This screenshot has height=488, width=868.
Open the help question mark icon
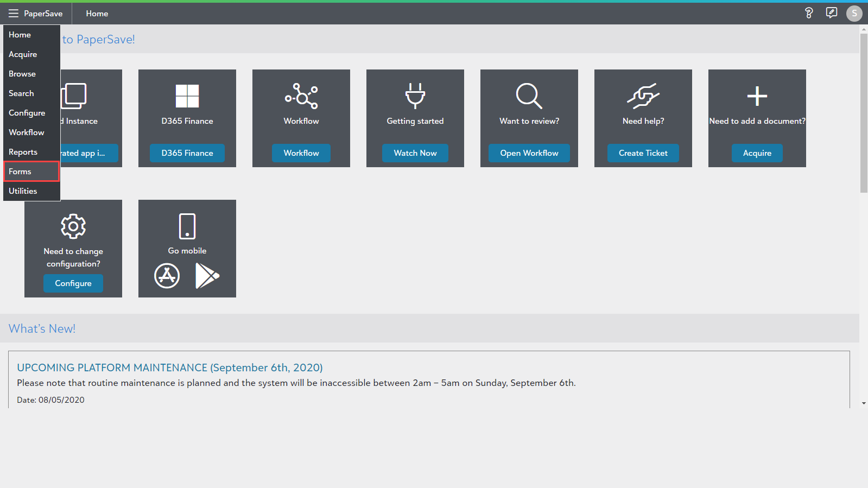(x=808, y=13)
